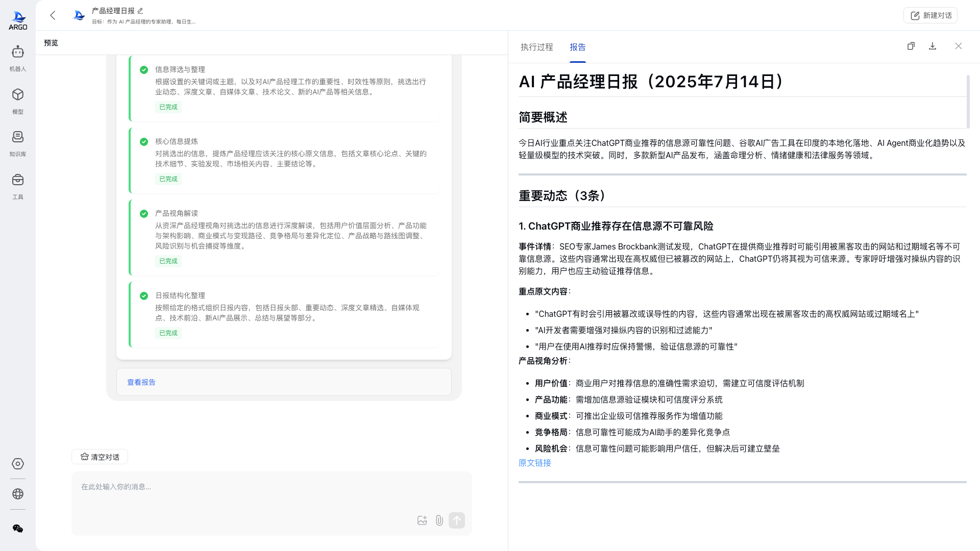Viewport: 980px width, 551px height.
Task: Clear the conversation with 清空对话
Action: (100, 457)
